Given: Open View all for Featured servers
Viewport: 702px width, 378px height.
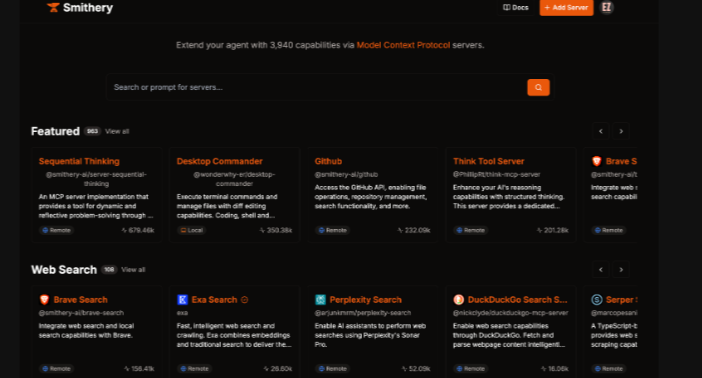Looking at the screenshot, I should pyautogui.click(x=117, y=131).
